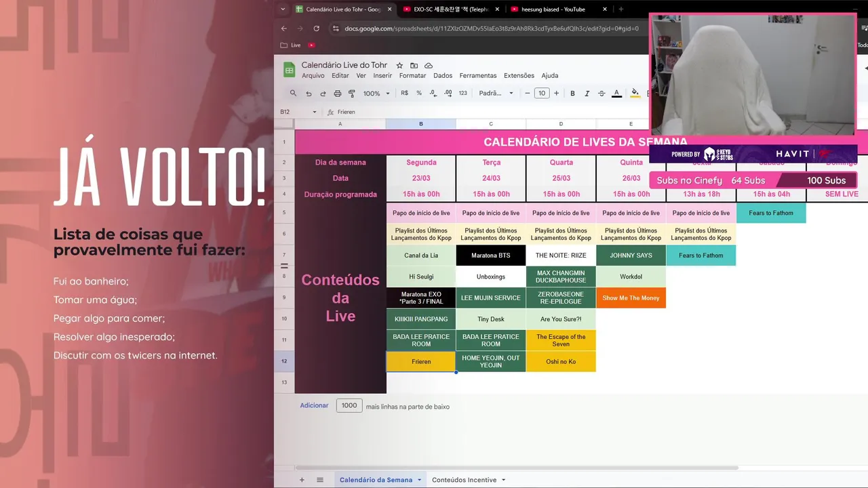
Task: Select the Maratona BTS cell
Action: pos(491,256)
